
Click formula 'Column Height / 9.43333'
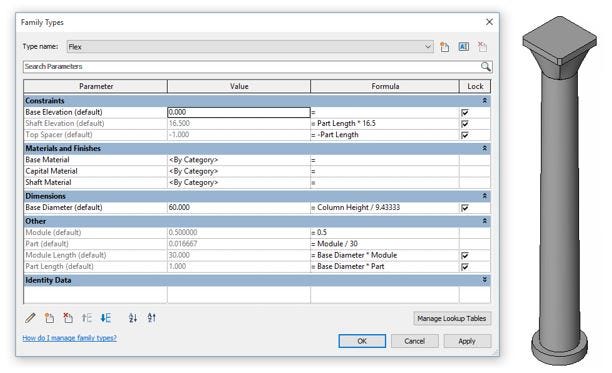click(358, 207)
